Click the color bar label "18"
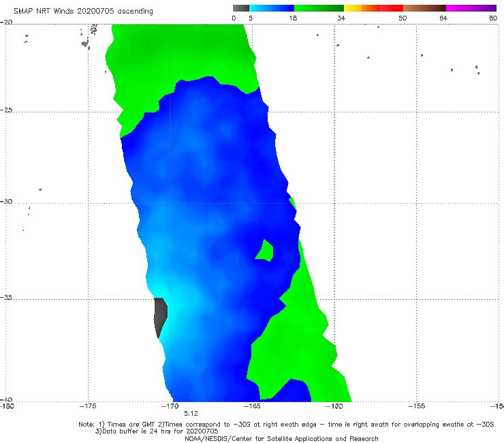The image size is (504, 443). 293,18
